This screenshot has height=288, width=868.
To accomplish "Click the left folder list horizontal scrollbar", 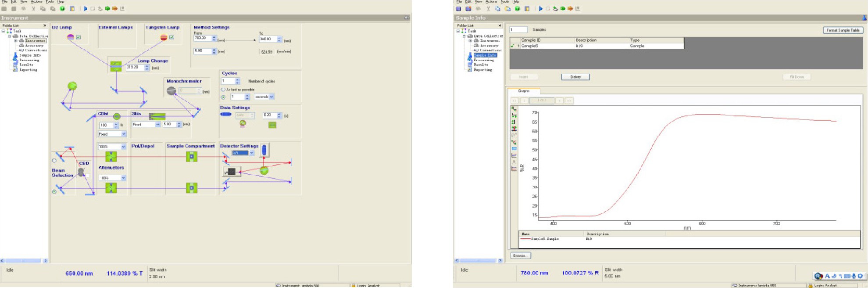I will [24, 260].
